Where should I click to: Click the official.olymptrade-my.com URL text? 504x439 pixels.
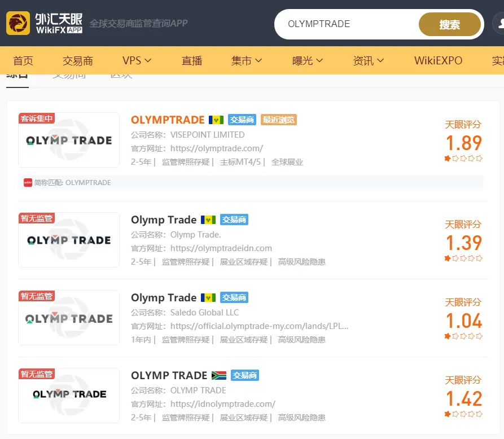[260, 326]
